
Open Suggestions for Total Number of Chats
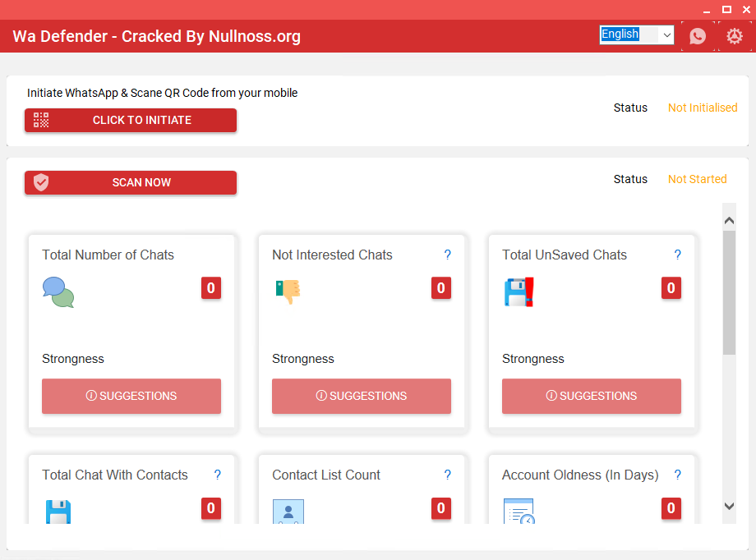pos(131,396)
